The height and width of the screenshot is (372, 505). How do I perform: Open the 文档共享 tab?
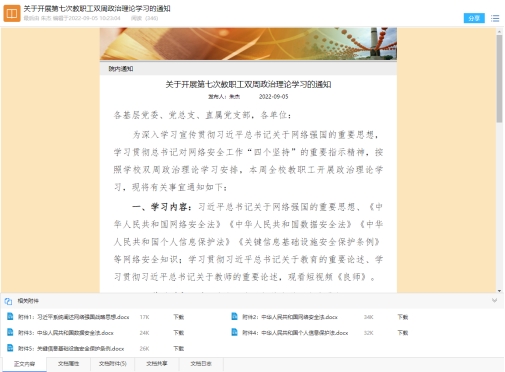tap(157, 364)
